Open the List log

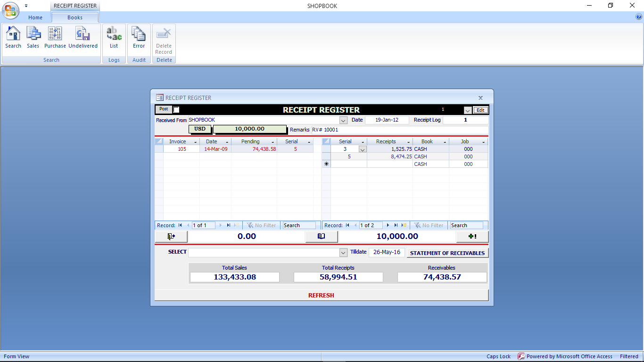click(114, 38)
